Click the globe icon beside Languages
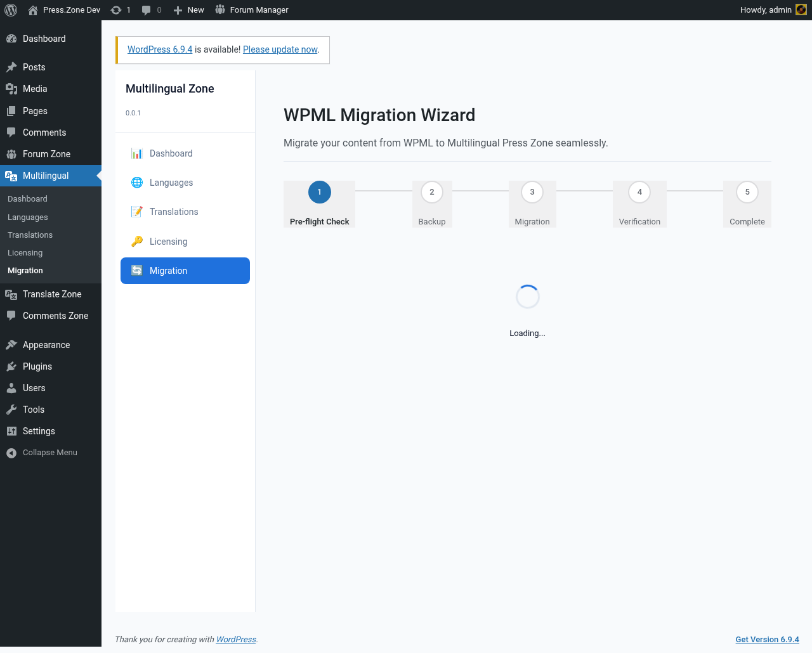The width and height of the screenshot is (812, 653). tap(137, 183)
